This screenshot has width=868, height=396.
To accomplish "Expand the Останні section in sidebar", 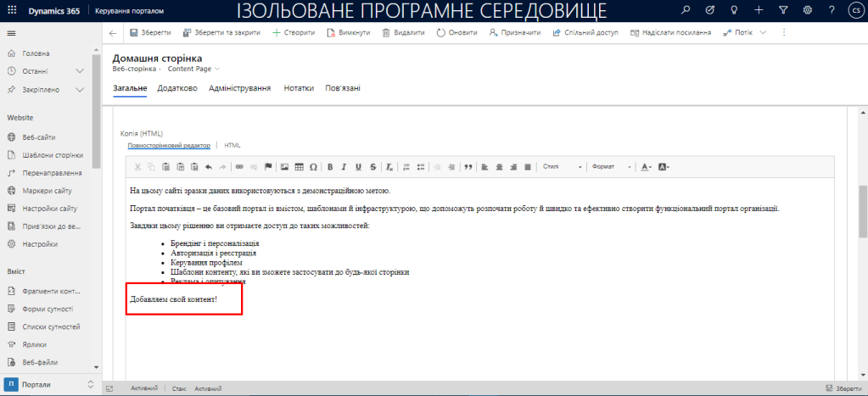I will coord(80,71).
